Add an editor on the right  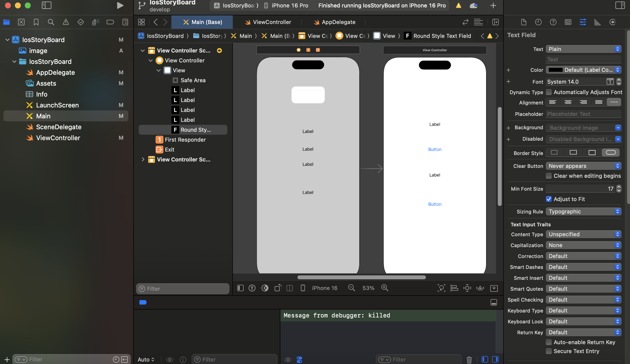pos(495,22)
